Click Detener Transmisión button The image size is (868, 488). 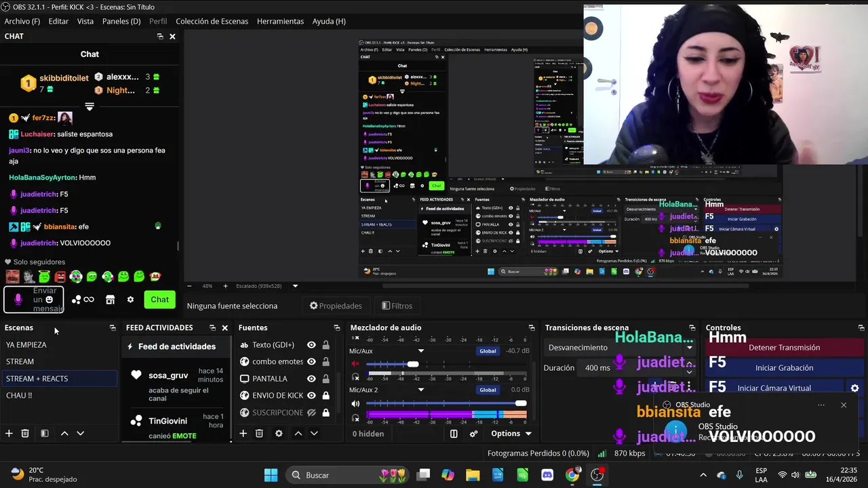point(784,348)
